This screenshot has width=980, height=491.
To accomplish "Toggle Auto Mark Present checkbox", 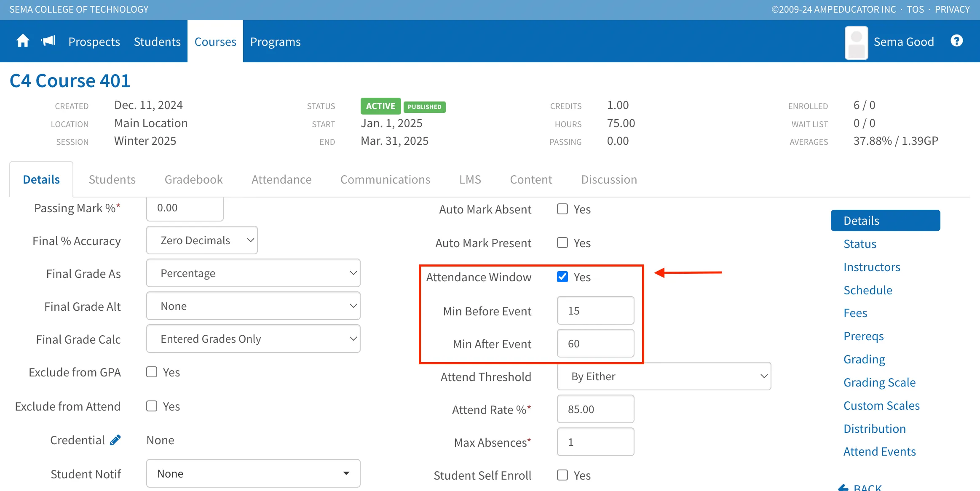I will [562, 243].
